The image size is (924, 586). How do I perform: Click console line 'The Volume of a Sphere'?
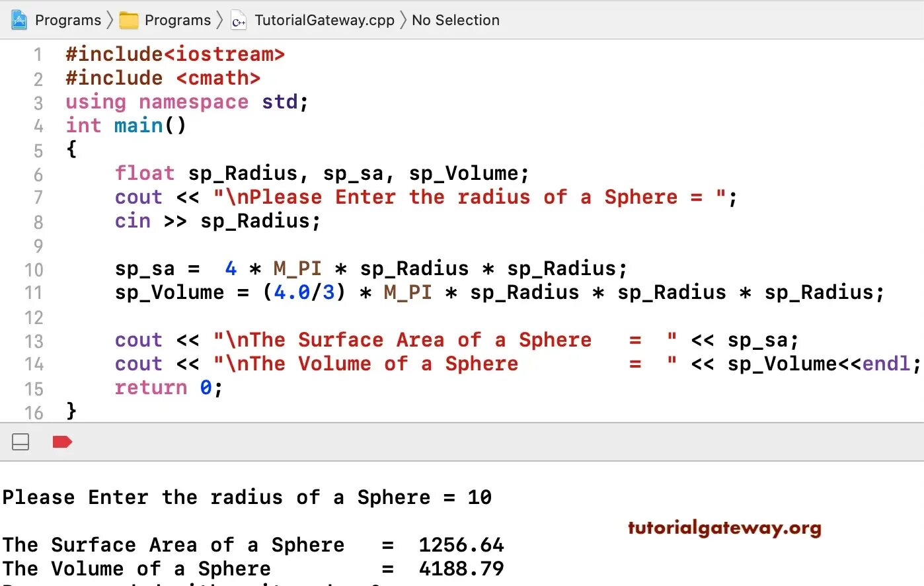click(x=137, y=569)
